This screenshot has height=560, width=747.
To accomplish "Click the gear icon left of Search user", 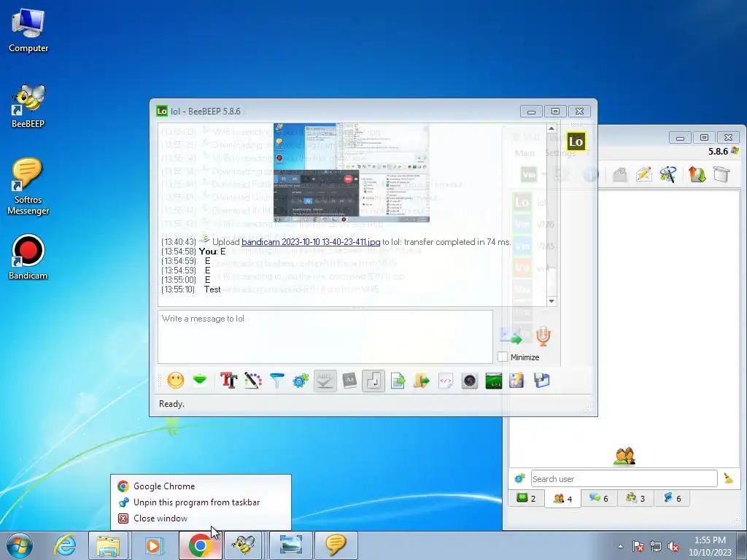I will pos(519,478).
